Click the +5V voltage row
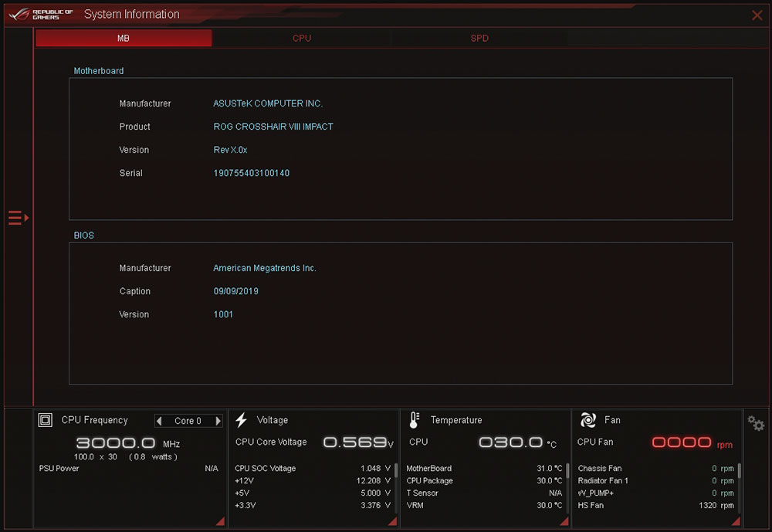 (x=313, y=493)
